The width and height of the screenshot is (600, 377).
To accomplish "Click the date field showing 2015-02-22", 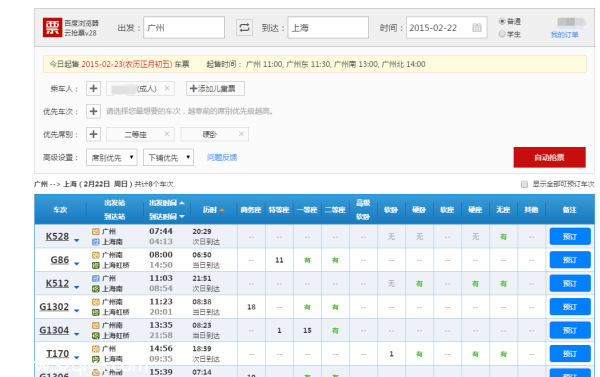I will 447,28.
